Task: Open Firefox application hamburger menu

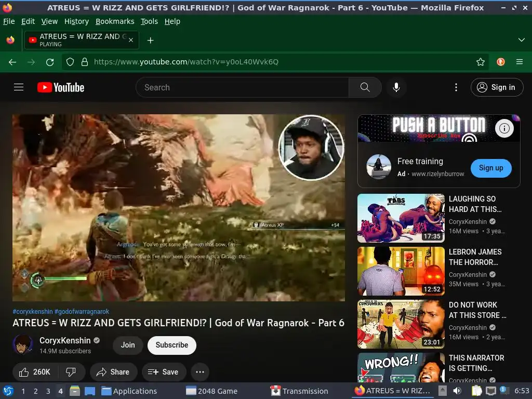Action: tap(520, 62)
